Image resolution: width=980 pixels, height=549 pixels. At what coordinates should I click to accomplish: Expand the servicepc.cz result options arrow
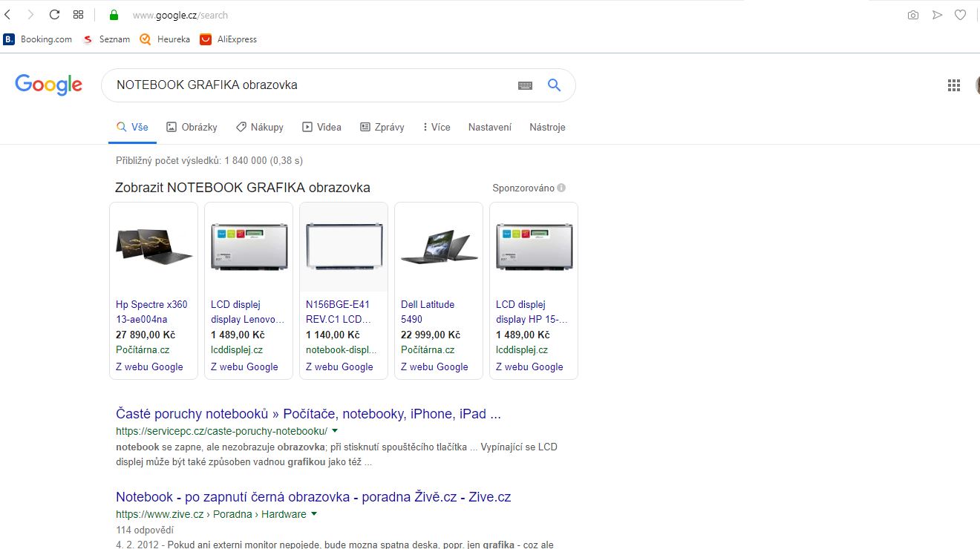pyautogui.click(x=335, y=430)
